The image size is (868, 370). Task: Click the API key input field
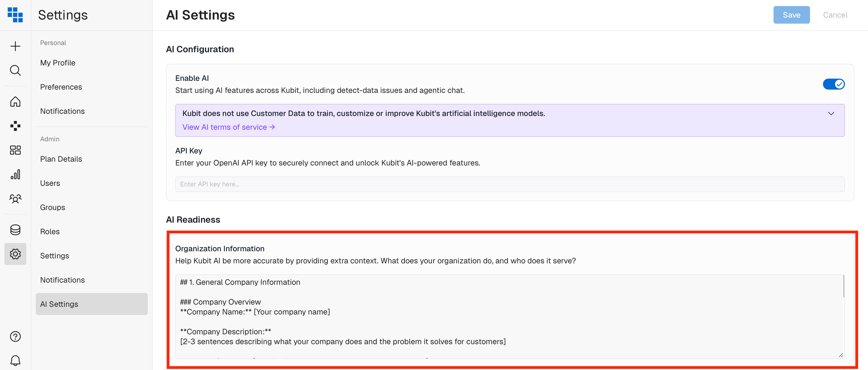pos(510,184)
